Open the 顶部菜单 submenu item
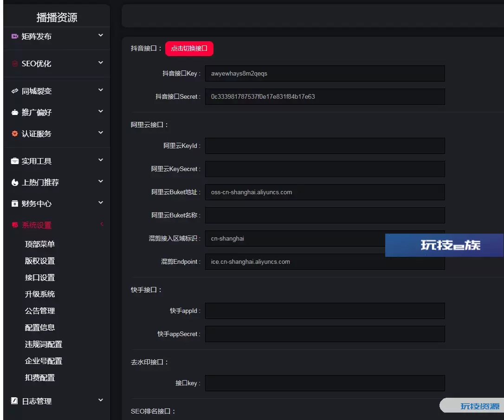This screenshot has width=504, height=420. [40, 244]
